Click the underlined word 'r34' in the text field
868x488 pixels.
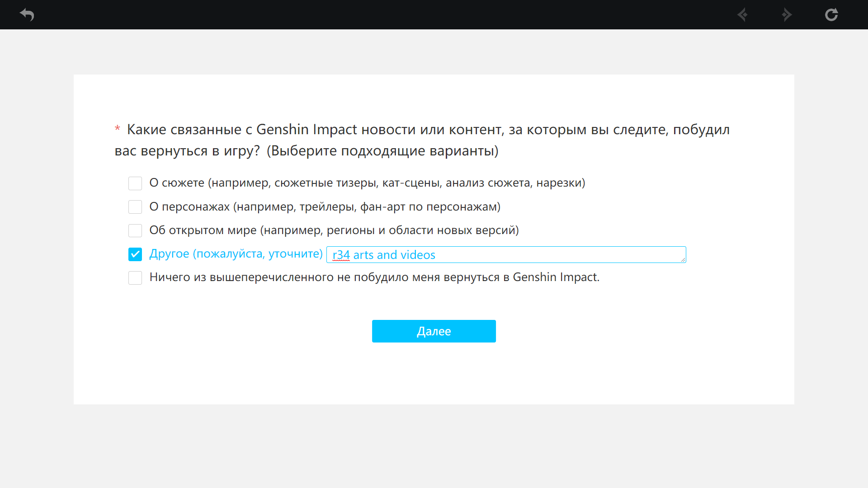pyautogui.click(x=341, y=255)
